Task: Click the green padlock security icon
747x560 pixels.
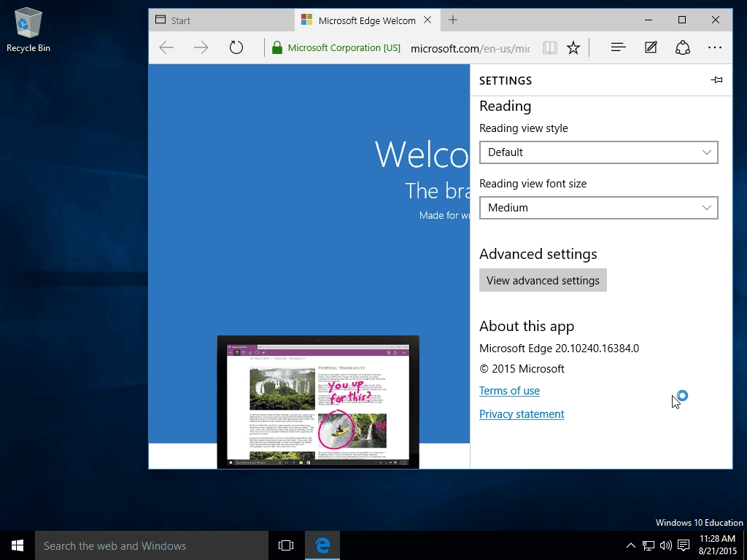Action: 276,47
